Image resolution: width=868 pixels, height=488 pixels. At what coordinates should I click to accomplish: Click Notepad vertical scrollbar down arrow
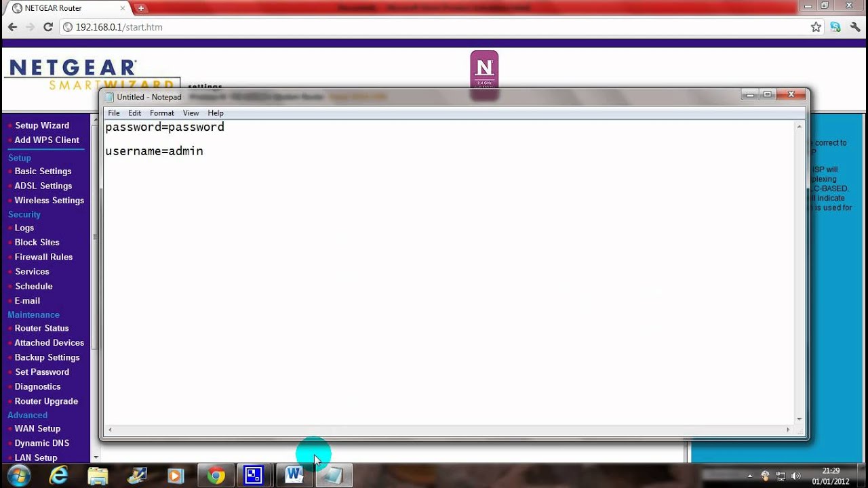(x=800, y=420)
